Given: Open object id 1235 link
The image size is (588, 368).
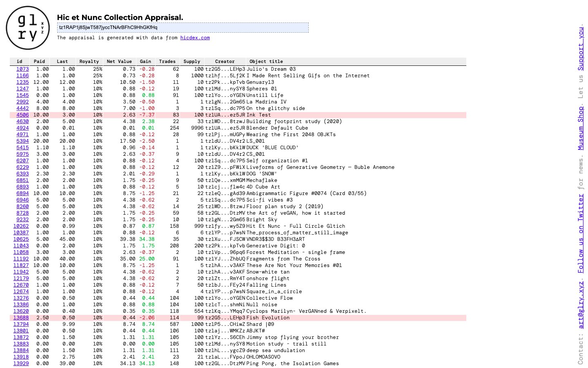Looking at the screenshot, I should 22,82.
